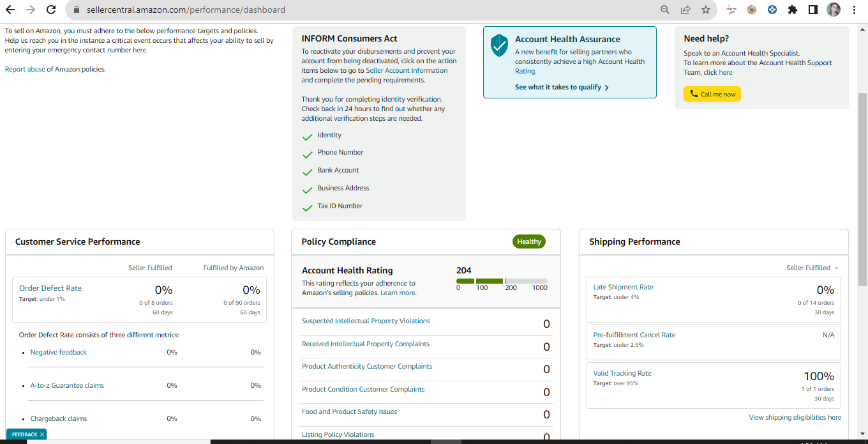Click the Healthy status badge
The image size is (868, 444).
pyautogui.click(x=529, y=242)
